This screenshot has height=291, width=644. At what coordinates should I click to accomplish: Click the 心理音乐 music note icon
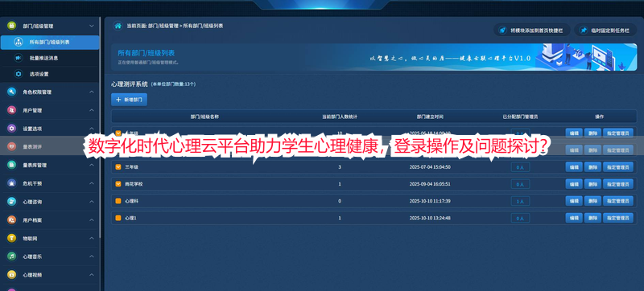[x=11, y=256]
